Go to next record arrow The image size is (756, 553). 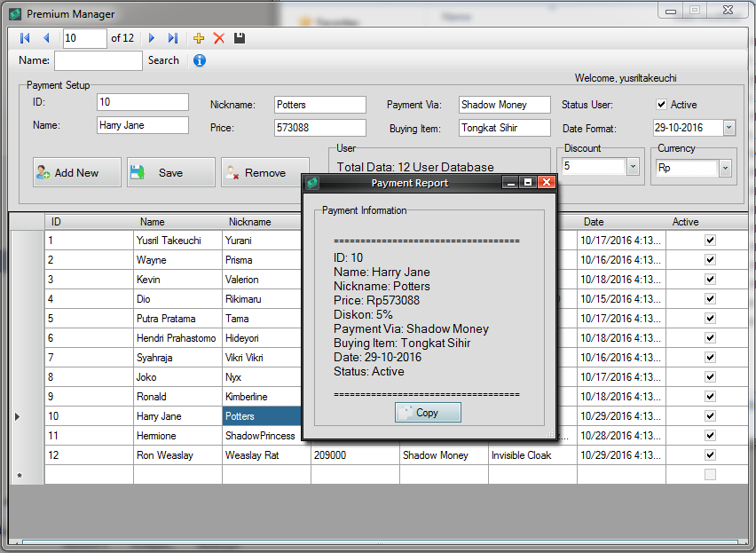coord(152,38)
